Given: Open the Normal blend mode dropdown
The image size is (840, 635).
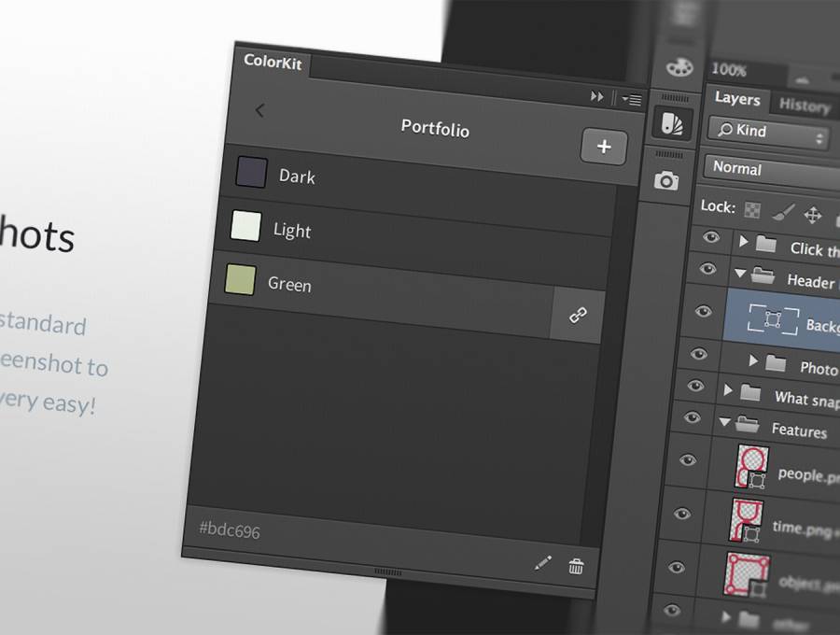Looking at the screenshot, I should (x=771, y=171).
